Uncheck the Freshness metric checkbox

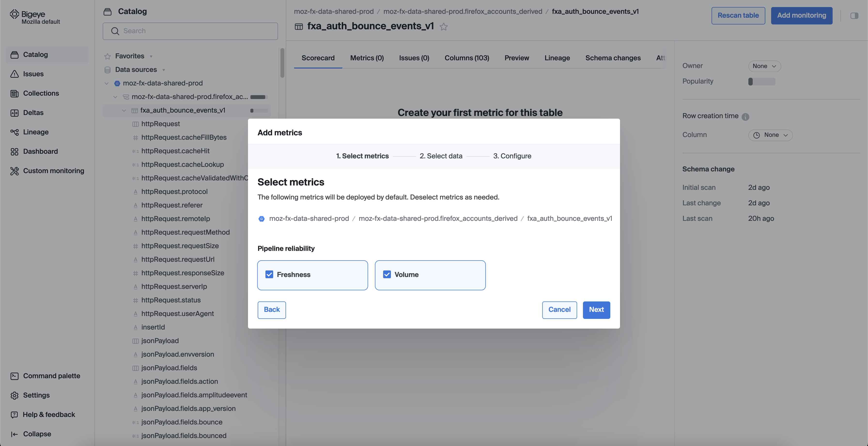269,275
